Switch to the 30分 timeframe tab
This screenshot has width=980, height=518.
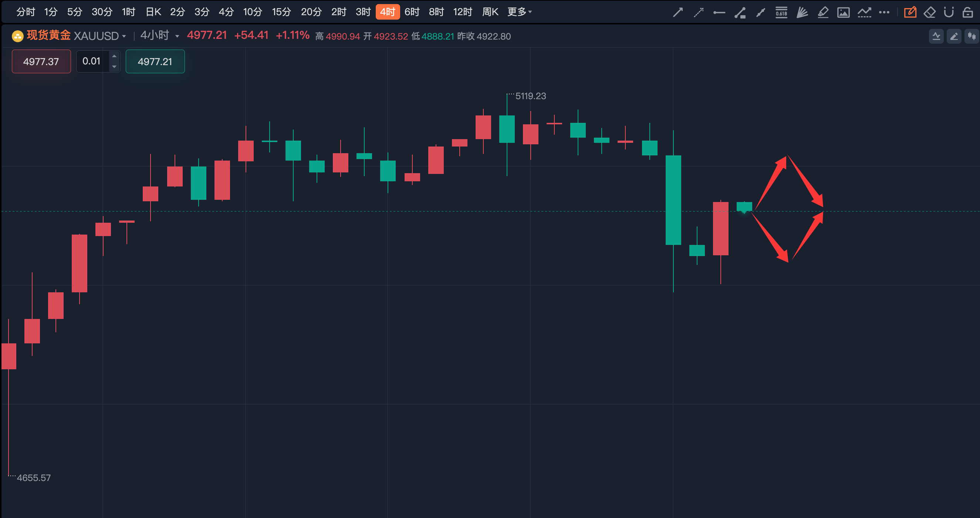point(102,12)
